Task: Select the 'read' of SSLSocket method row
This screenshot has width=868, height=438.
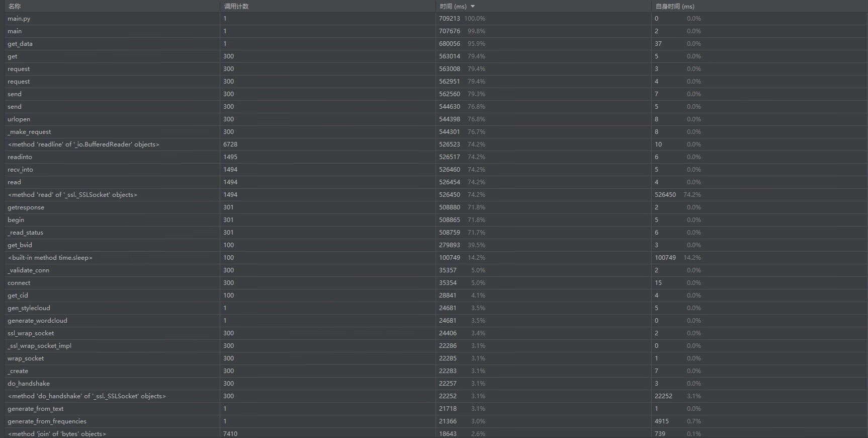Action: pyautogui.click(x=72, y=195)
